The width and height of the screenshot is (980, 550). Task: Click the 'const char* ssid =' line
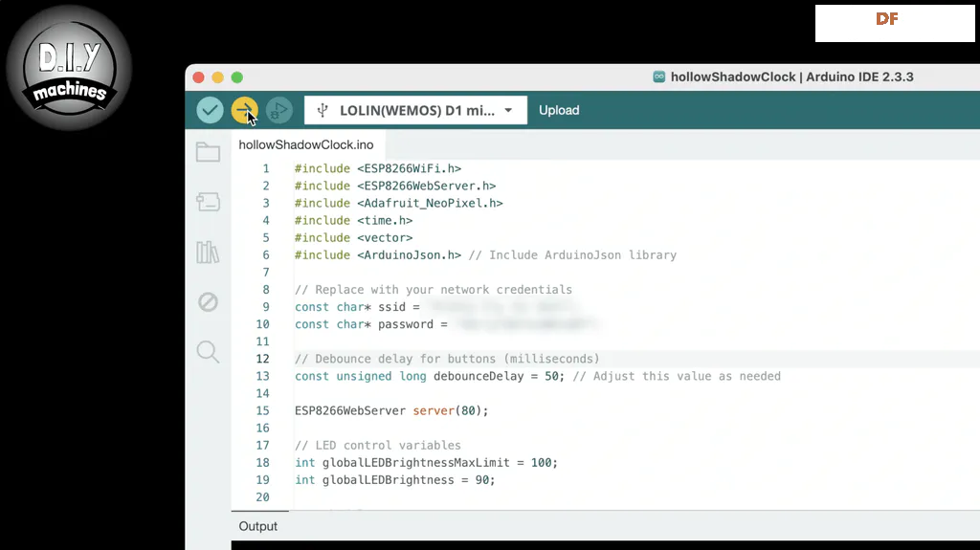click(358, 307)
